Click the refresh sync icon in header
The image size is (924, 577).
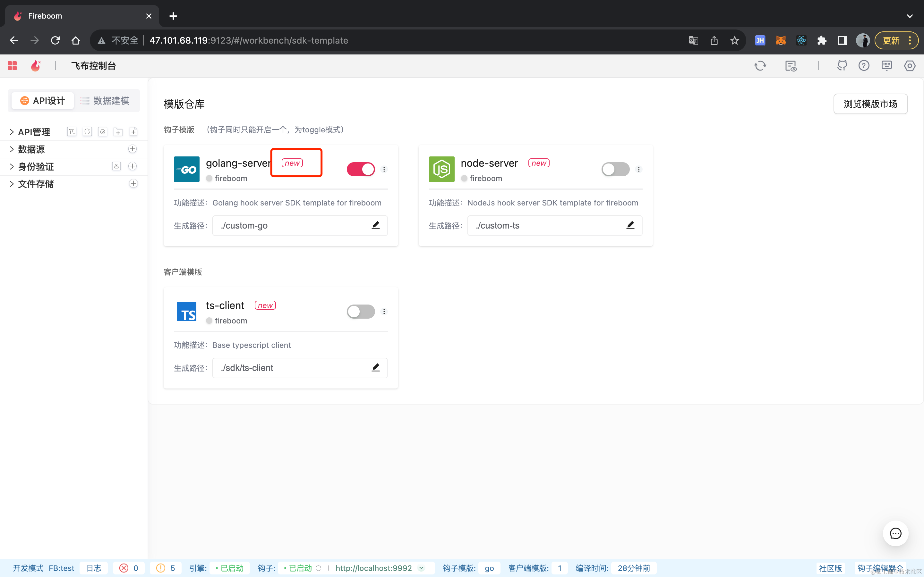[760, 66]
